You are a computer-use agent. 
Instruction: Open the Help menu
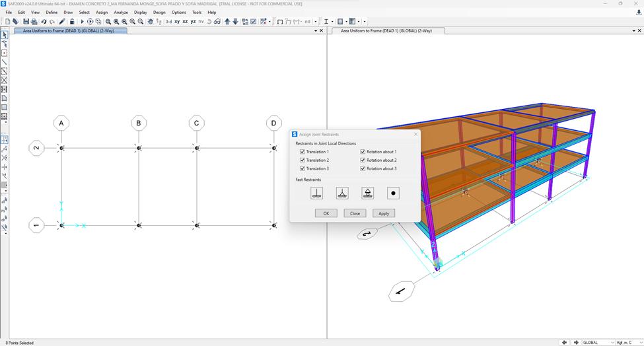[212, 13]
